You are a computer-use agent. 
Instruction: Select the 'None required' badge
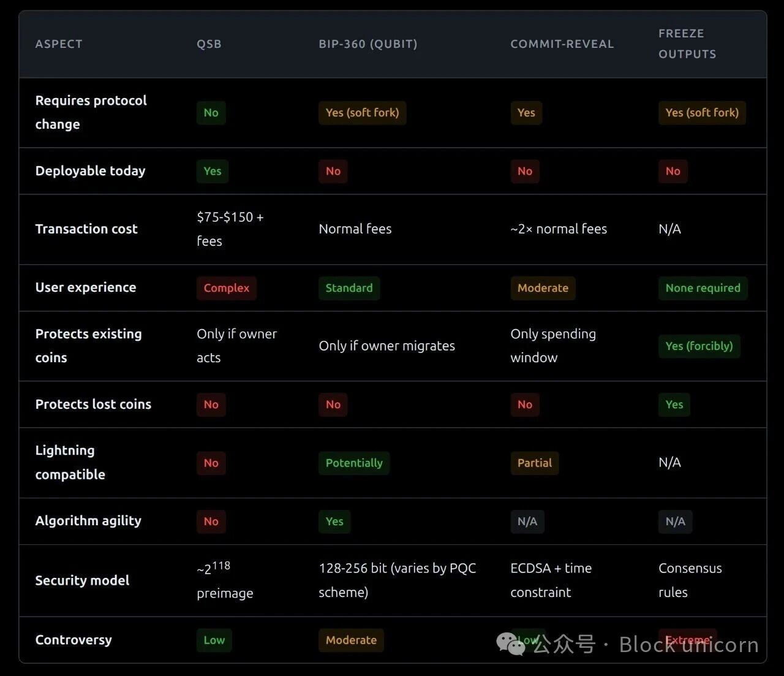tap(703, 288)
